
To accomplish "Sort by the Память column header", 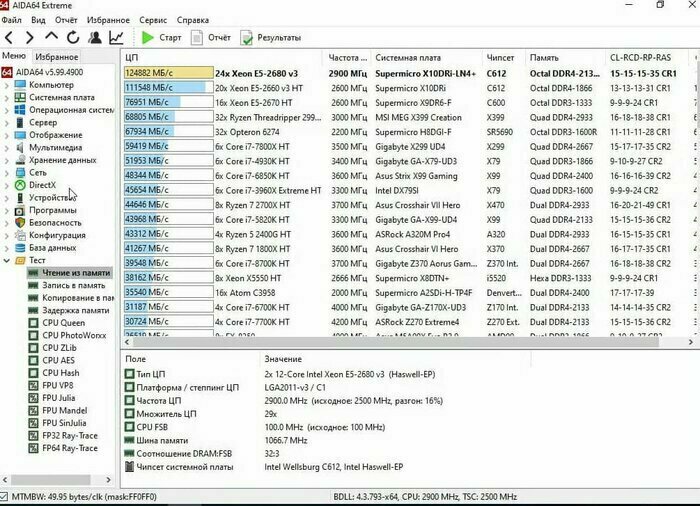I will coord(565,58).
